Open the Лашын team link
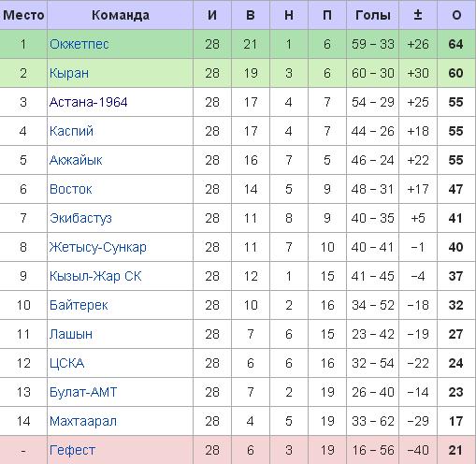This screenshot has height=464, width=476. [x=71, y=334]
